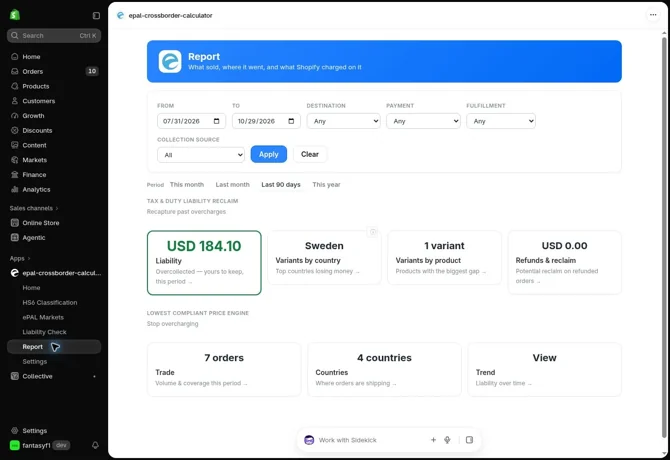
Task: Collapse sidebar with the panel icon
Action: tap(96, 15)
